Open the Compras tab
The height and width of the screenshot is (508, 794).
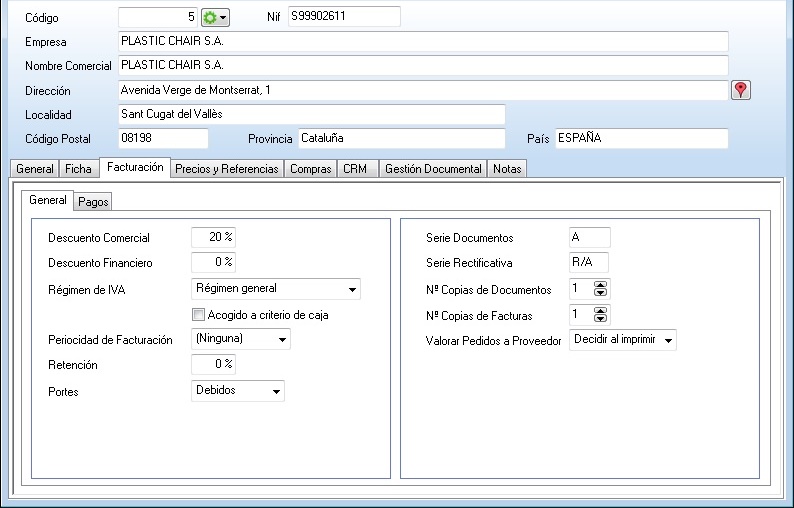(x=310, y=169)
